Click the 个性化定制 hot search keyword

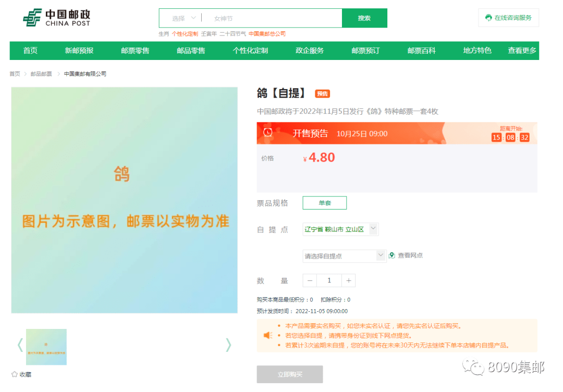pos(185,34)
